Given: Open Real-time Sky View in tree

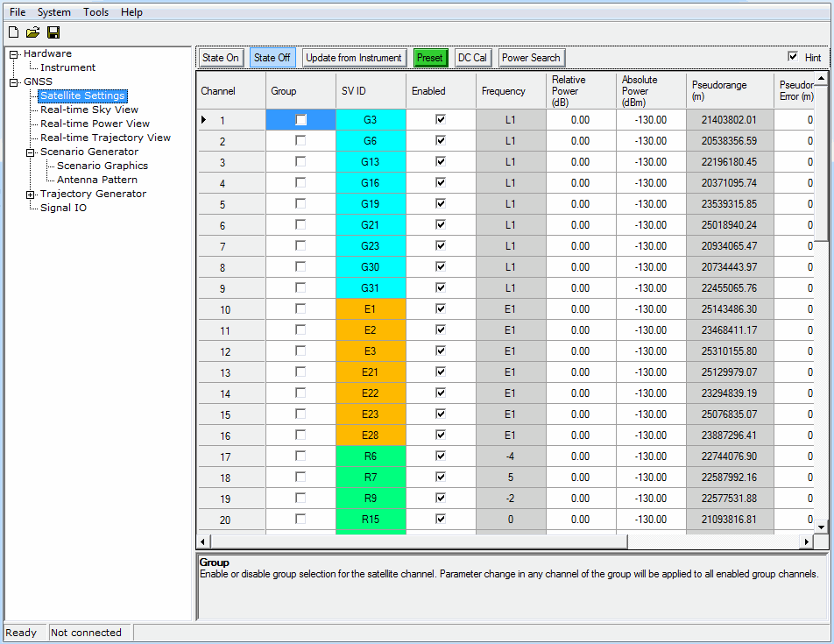Looking at the screenshot, I should [x=88, y=110].
